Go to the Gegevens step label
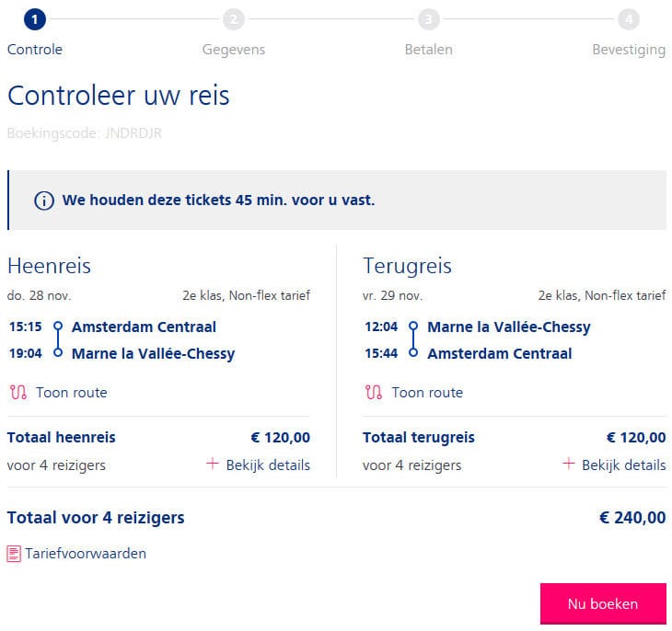 [x=234, y=50]
